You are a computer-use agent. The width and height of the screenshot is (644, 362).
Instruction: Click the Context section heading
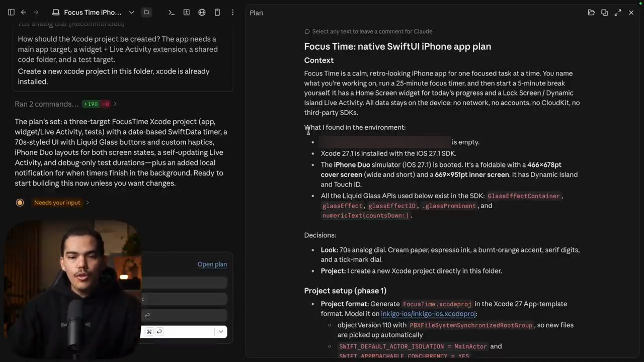click(318, 60)
